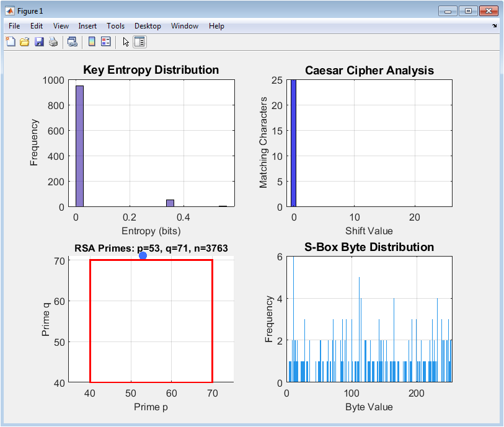This screenshot has height=427, width=504.
Task: Open the File menu
Action: 14,26
